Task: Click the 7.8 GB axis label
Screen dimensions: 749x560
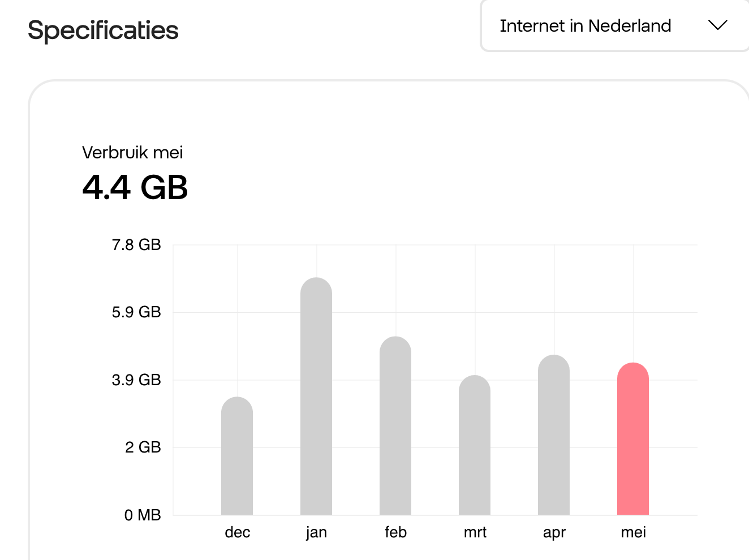Action: point(136,245)
